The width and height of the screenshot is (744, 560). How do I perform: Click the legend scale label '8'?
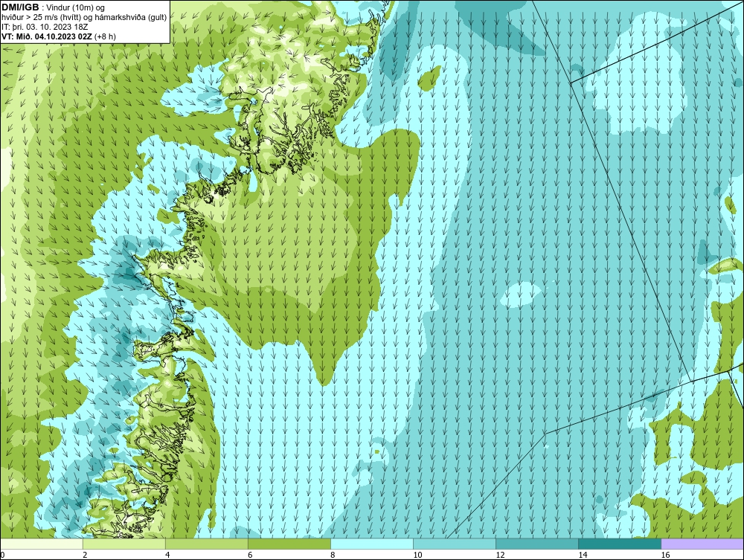(333, 555)
